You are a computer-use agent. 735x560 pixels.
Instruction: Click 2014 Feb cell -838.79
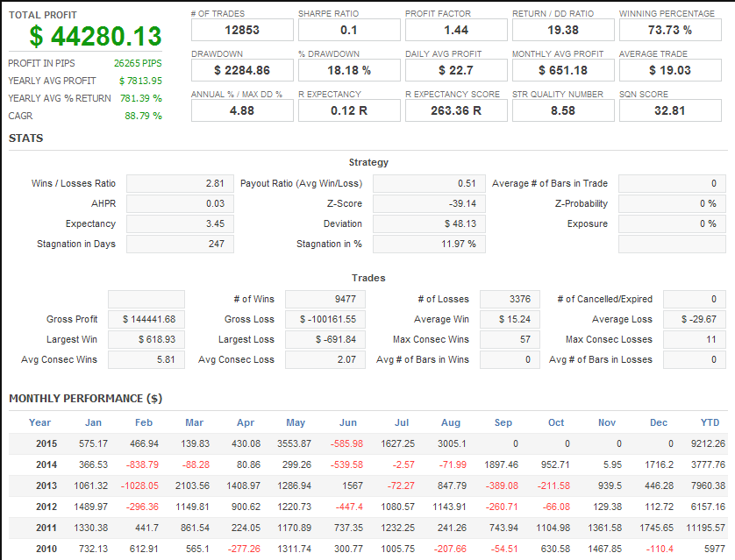coord(142,464)
